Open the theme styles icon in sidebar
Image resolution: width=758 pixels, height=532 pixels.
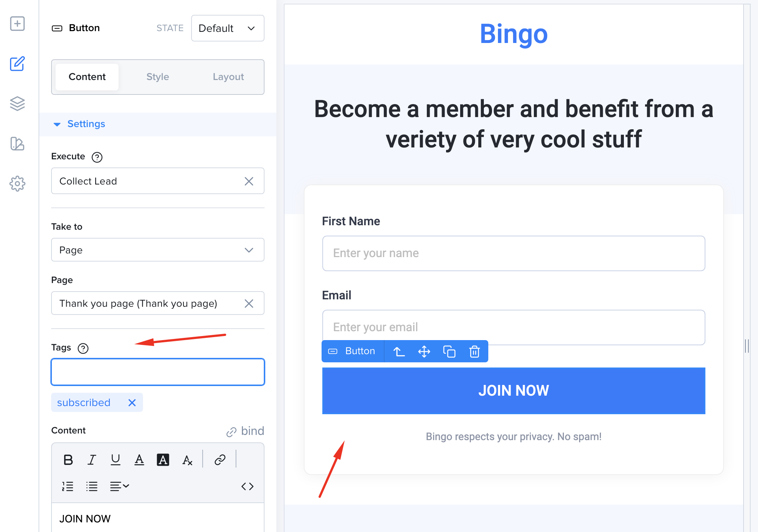[17, 144]
